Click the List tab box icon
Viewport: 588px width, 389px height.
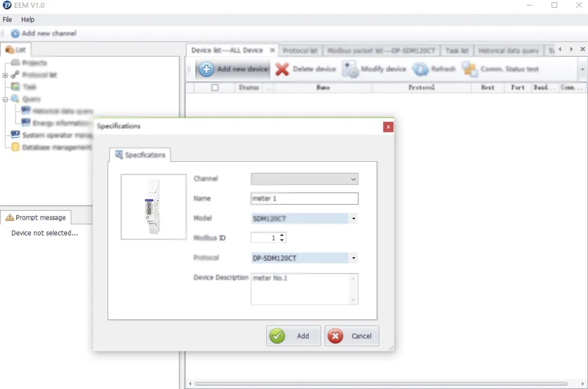tap(9, 49)
